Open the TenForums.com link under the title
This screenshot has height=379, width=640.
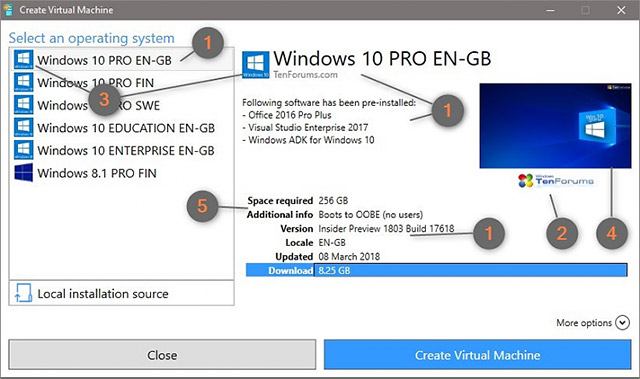pyautogui.click(x=305, y=75)
